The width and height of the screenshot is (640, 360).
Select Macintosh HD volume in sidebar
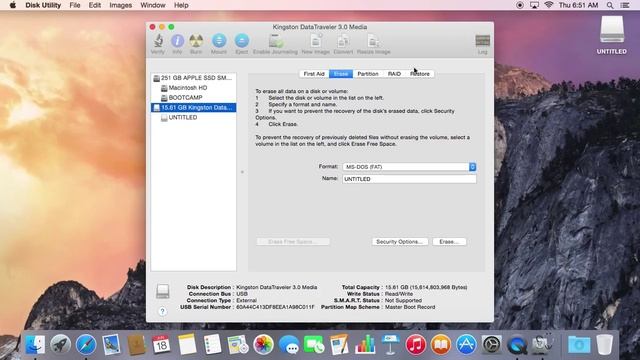coord(193,88)
